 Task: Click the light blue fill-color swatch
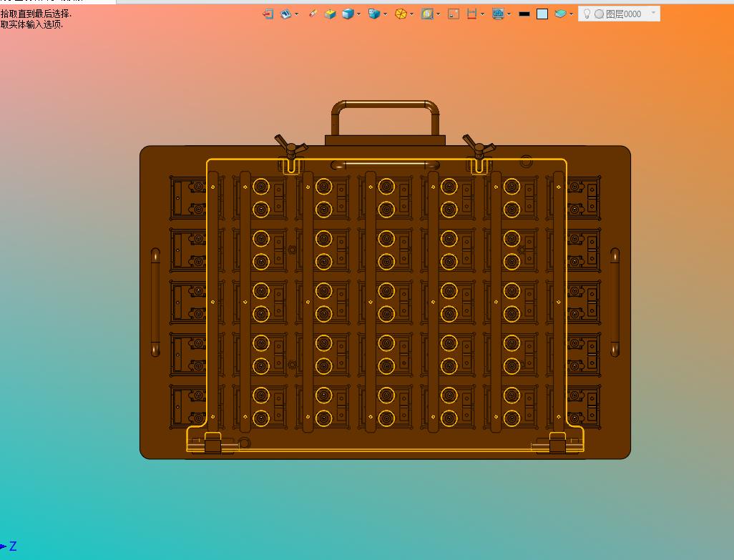click(x=542, y=14)
